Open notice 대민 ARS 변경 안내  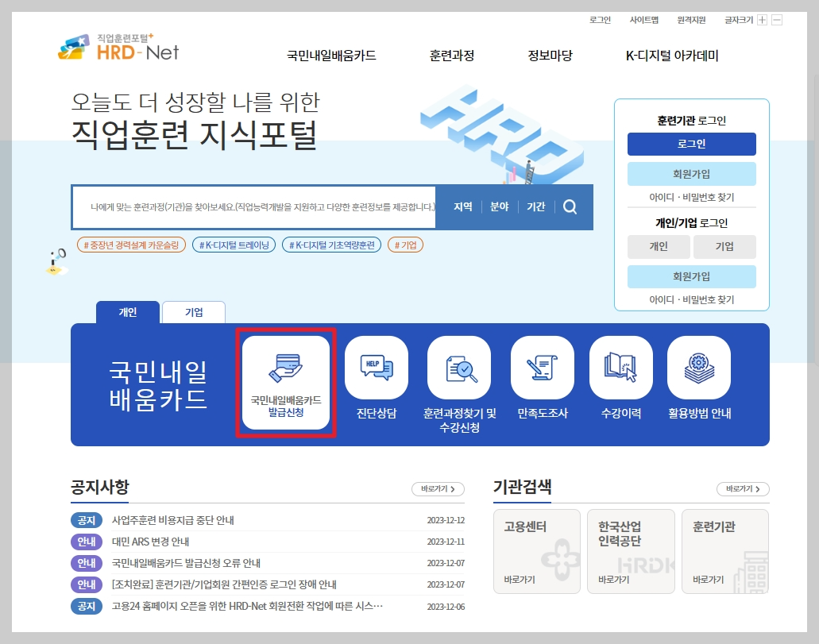tap(150, 542)
